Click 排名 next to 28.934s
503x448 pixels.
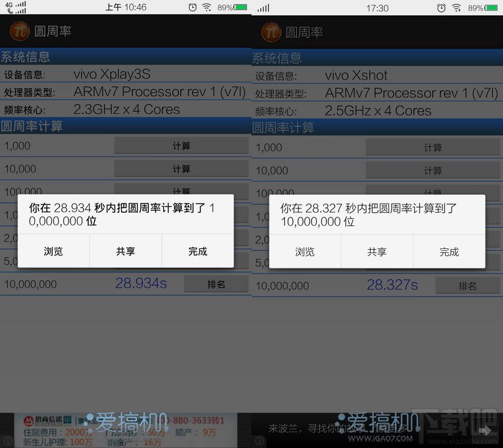point(216,284)
